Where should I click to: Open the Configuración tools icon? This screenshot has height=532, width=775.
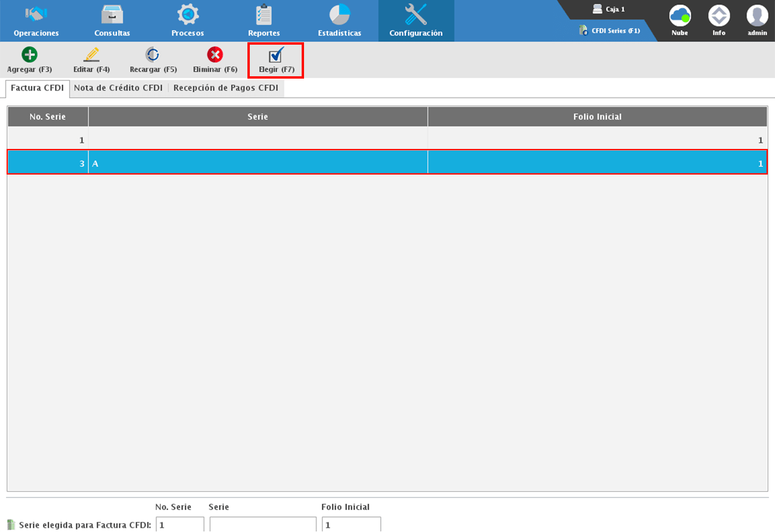tap(416, 14)
